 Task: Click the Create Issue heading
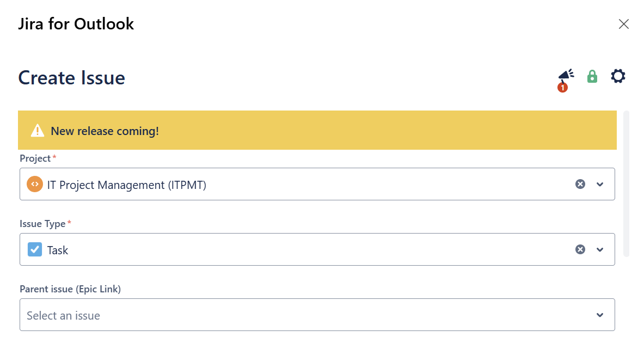[72, 78]
